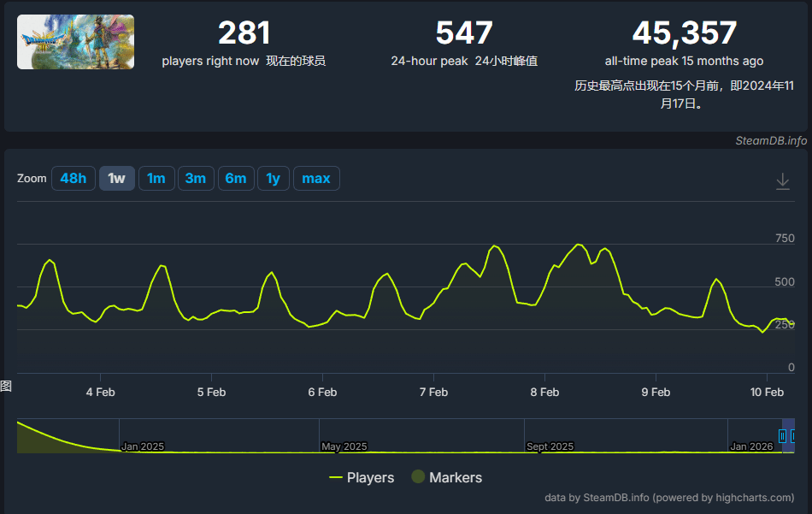Select the 1w zoom button

pos(117,178)
